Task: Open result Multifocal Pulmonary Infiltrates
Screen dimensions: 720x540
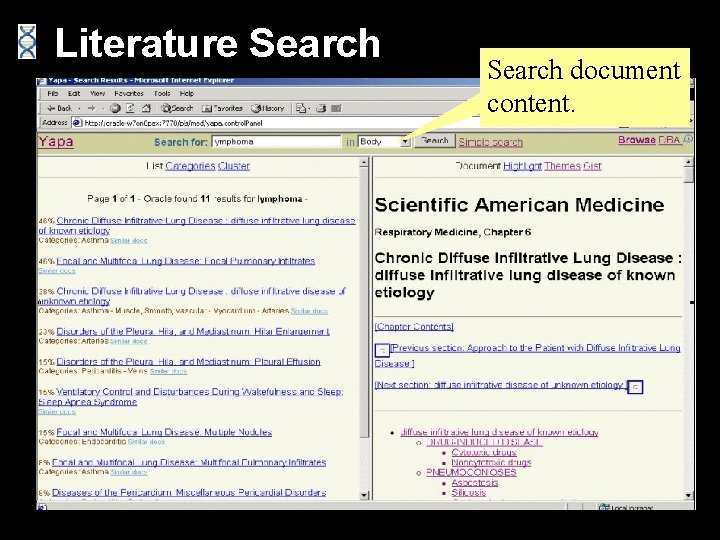Action: (x=189, y=462)
